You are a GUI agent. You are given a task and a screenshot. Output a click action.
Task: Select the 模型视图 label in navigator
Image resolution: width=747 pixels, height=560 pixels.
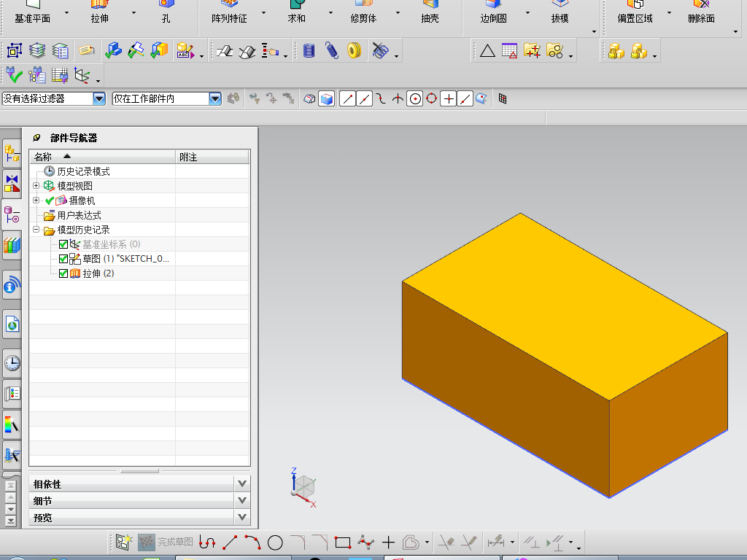pyautogui.click(x=75, y=186)
